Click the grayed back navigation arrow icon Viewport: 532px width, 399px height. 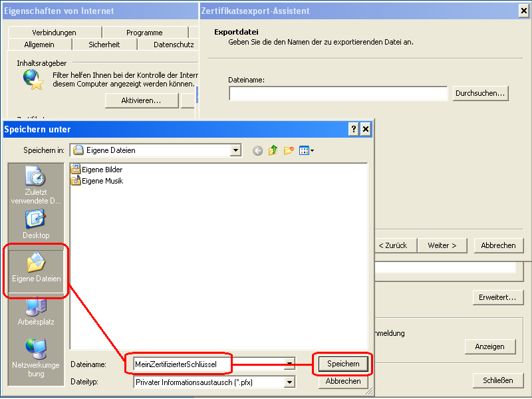257,150
